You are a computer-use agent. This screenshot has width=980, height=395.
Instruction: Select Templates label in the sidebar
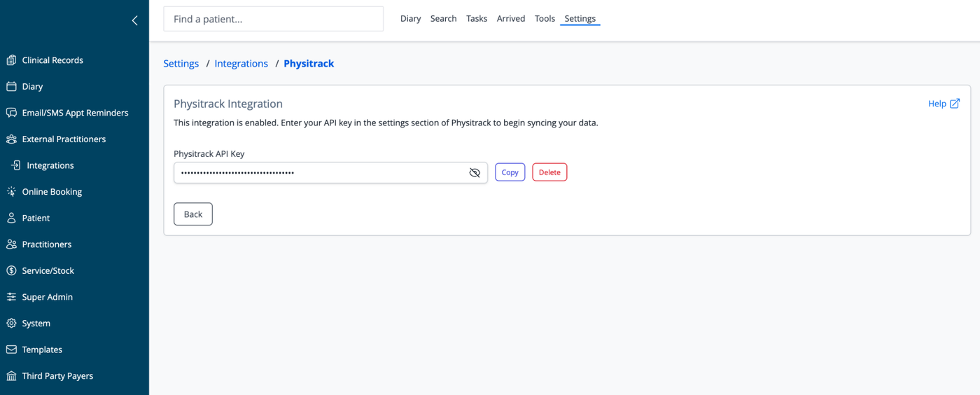pyautogui.click(x=42, y=349)
